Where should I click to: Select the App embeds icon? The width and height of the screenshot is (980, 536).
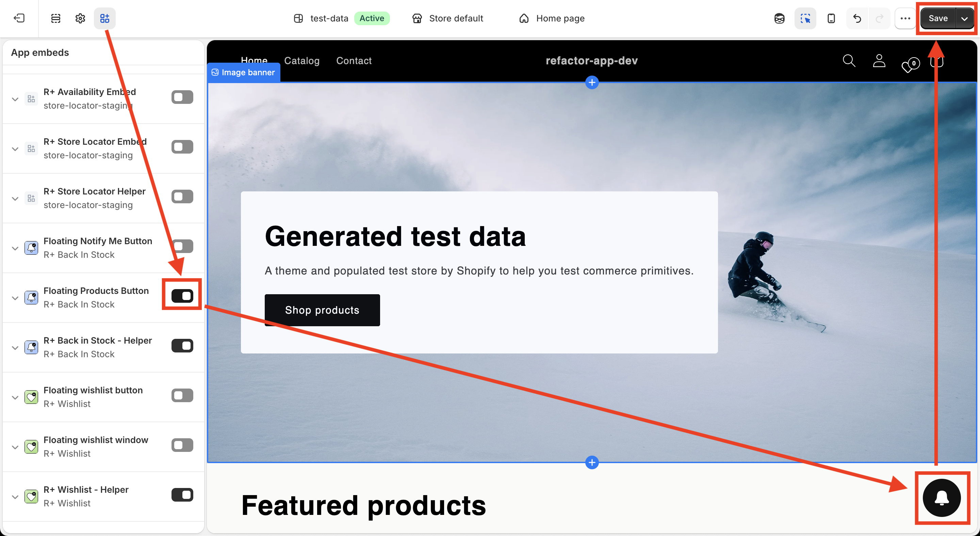click(104, 18)
